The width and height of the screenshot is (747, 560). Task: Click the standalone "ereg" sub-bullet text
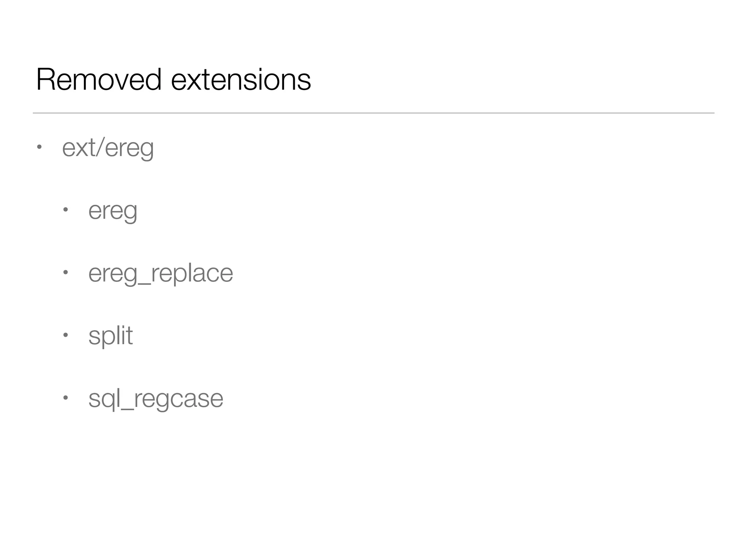[113, 211]
